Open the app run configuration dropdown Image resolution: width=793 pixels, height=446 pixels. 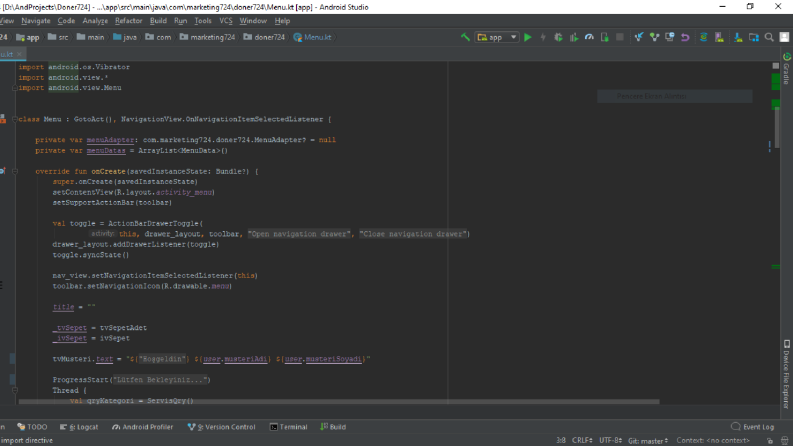pyautogui.click(x=497, y=37)
